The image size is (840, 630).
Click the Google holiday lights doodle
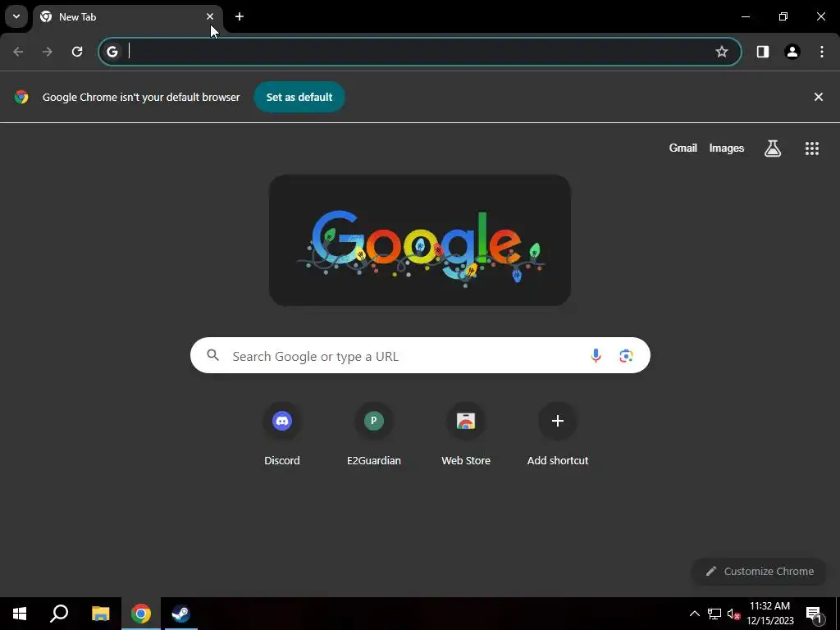(419, 240)
